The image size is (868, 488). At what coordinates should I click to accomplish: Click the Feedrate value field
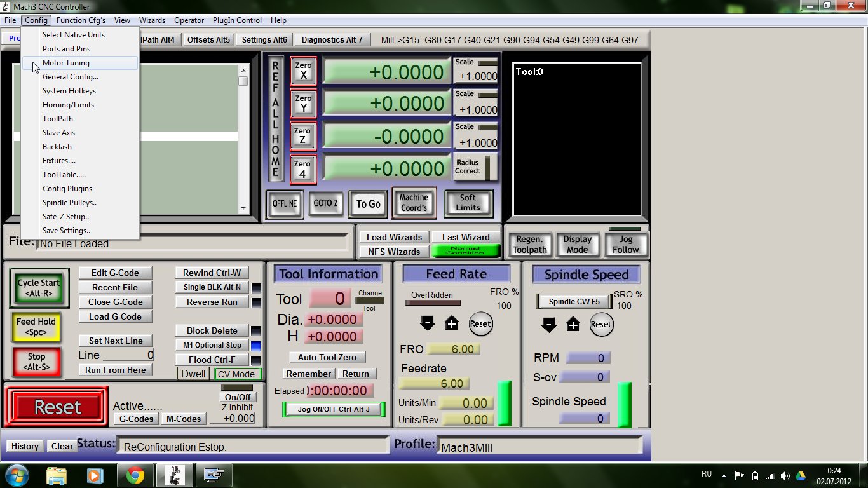click(435, 384)
